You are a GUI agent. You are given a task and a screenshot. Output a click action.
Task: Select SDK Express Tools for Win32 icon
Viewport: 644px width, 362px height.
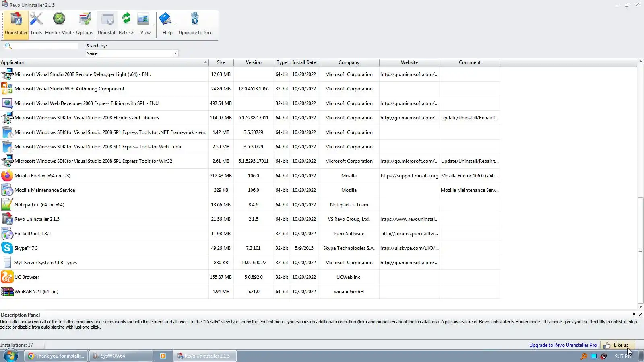[x=7, y=161]
